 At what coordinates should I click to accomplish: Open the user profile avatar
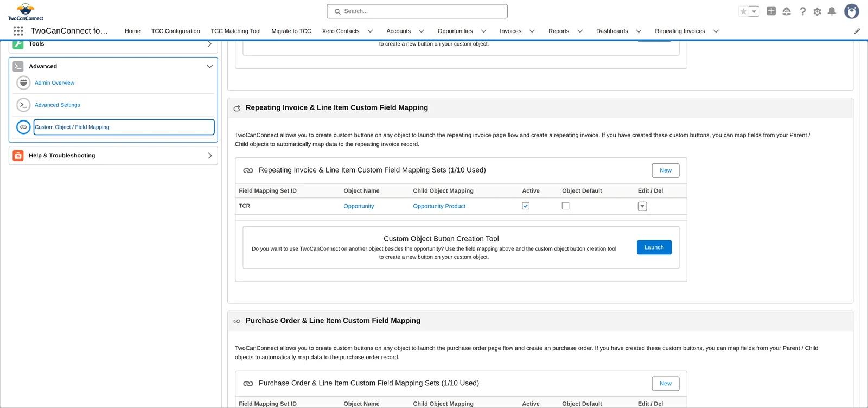pos(852,11)
